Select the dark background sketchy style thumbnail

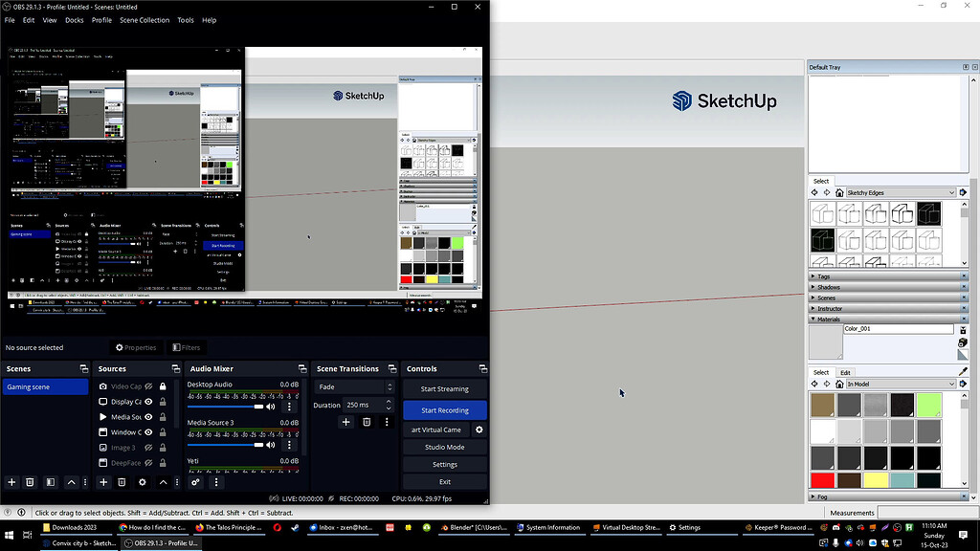(x=928, y=213)
